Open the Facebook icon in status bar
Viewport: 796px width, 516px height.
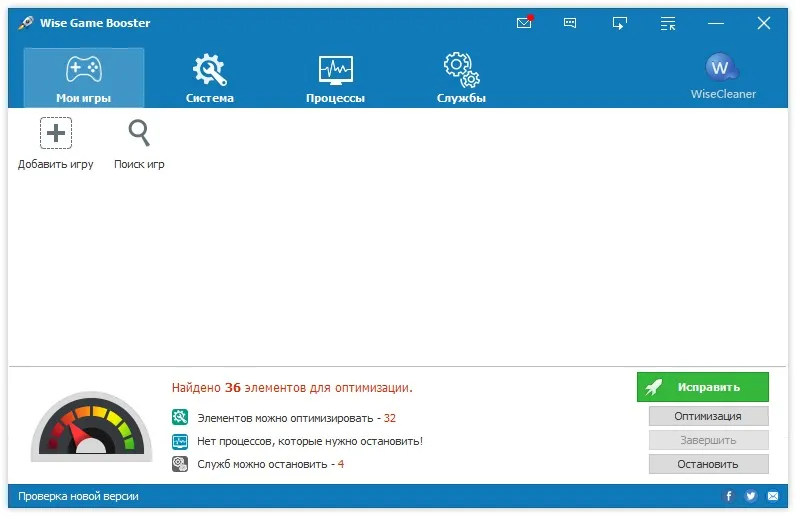coord(729,496)
